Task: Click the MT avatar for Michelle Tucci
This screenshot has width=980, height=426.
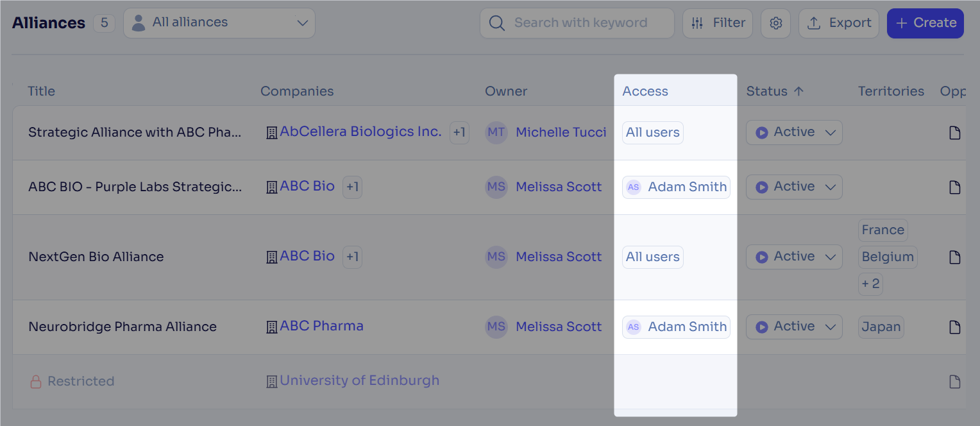Action: pyautogui.click(x=496, y=132)
